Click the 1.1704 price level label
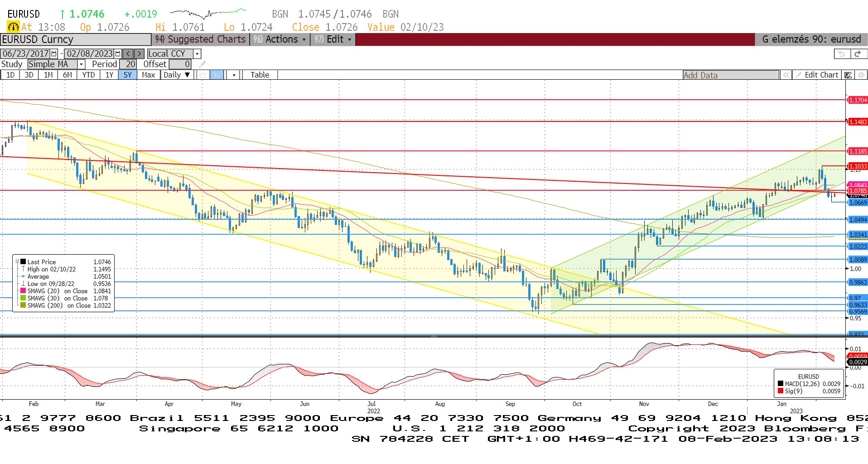The width and height of the screenshot is (868, 464). click(x=858, y=100)
